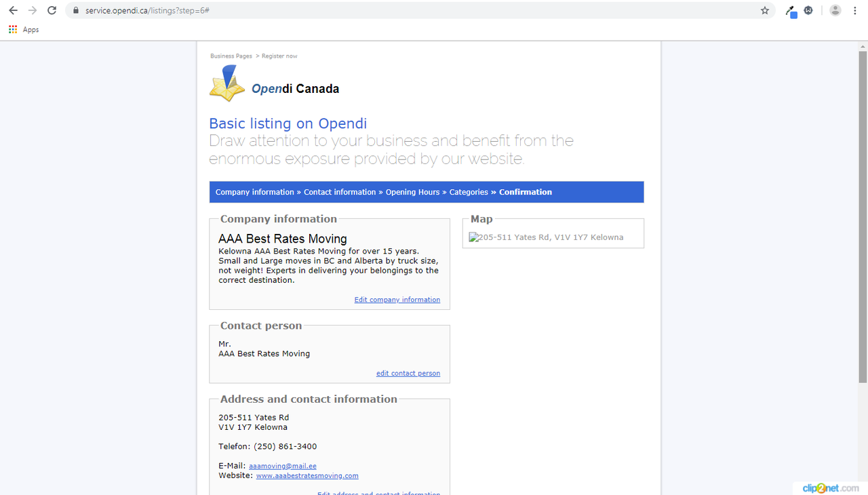Screen dimensions: 868x495
Task: Click the Opendi star logo
Action: pyautogui.click(x=227, y=83)
